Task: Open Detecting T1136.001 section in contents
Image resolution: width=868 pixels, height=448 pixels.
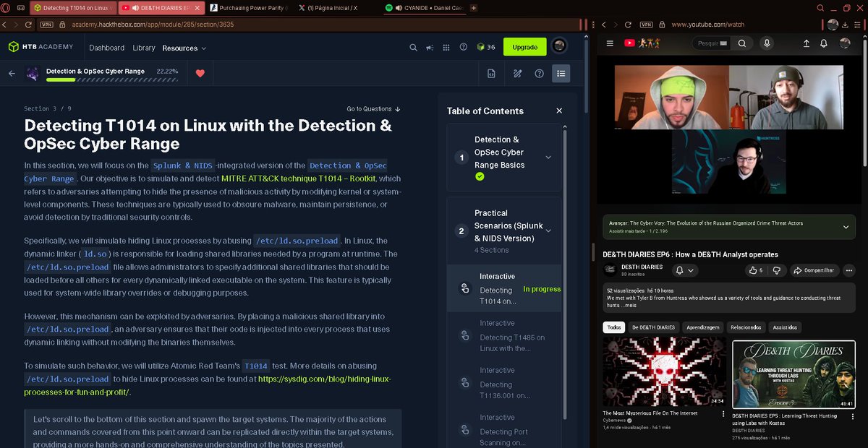Action: (x=504, y=382)
